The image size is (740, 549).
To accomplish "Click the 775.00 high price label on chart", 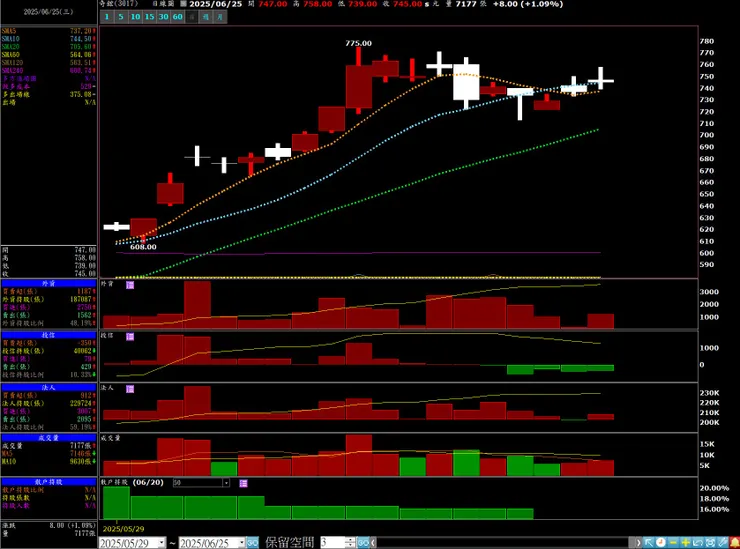I will 358,43.
